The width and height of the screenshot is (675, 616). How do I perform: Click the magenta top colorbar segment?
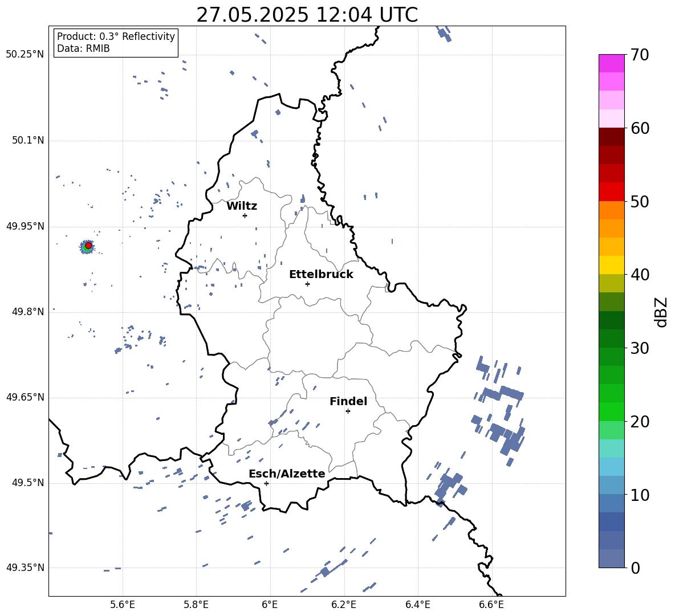tap(611, 63)
